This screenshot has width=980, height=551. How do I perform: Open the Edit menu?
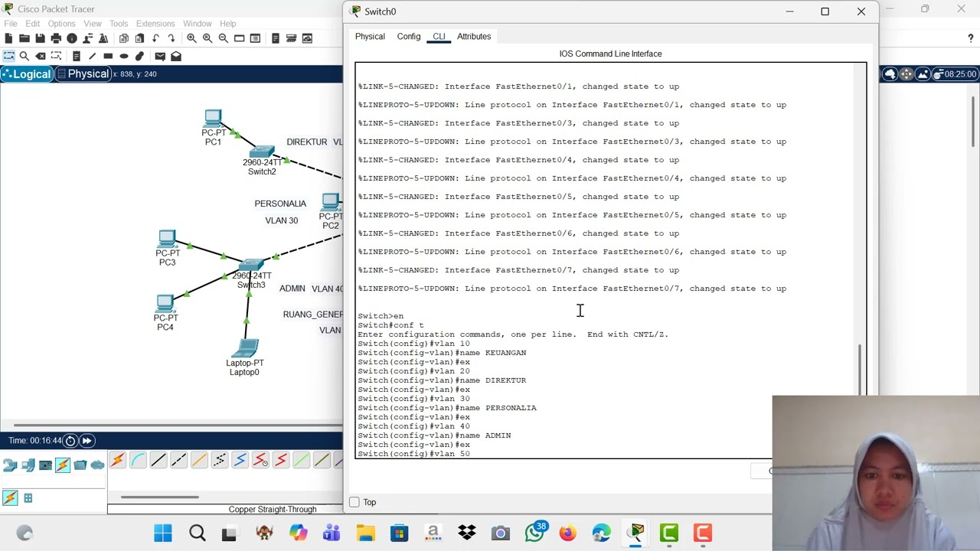(x=33, y=24)
